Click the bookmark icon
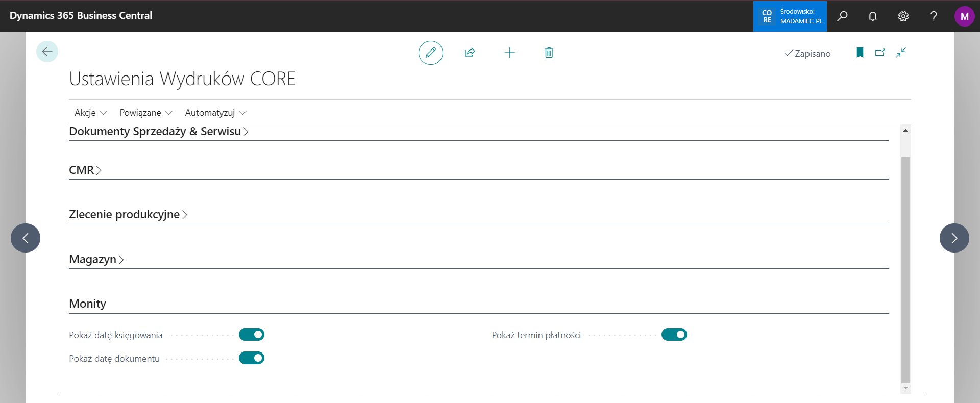Image resolution: width=980 pixels, height=403 pixels. click(x=860, y=53)
